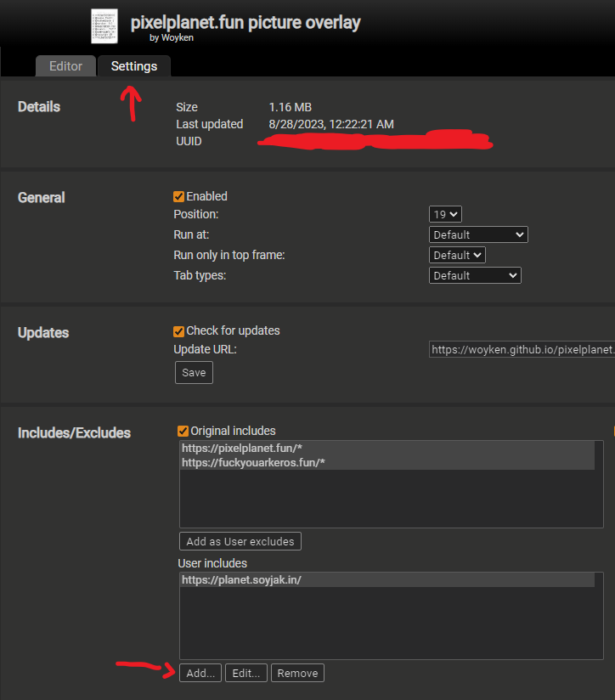Click the size value 1.16 MB
This screenshot has height=700, width=615.
pyautogui.click(x=291, y=107)
